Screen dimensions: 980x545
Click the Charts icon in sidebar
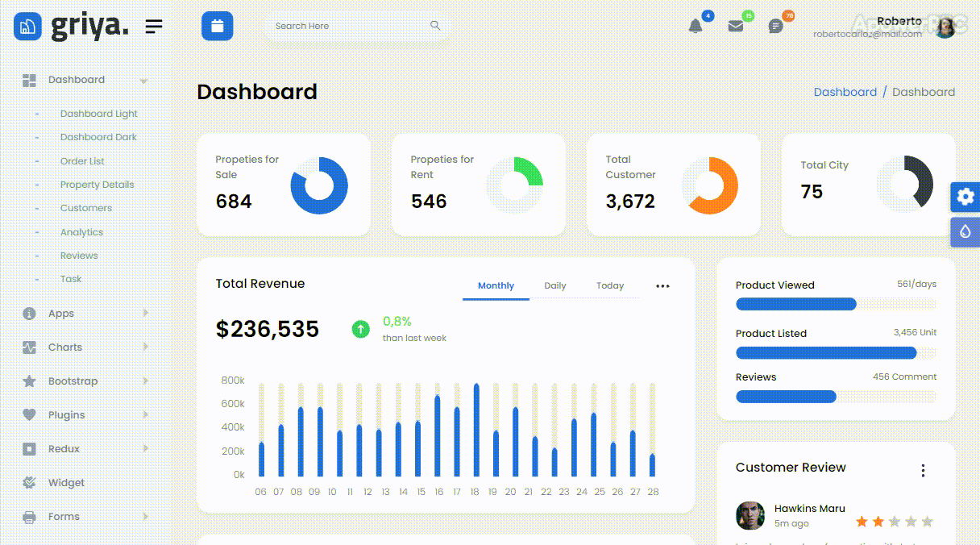pyautogui.click(x=29, y=347)
